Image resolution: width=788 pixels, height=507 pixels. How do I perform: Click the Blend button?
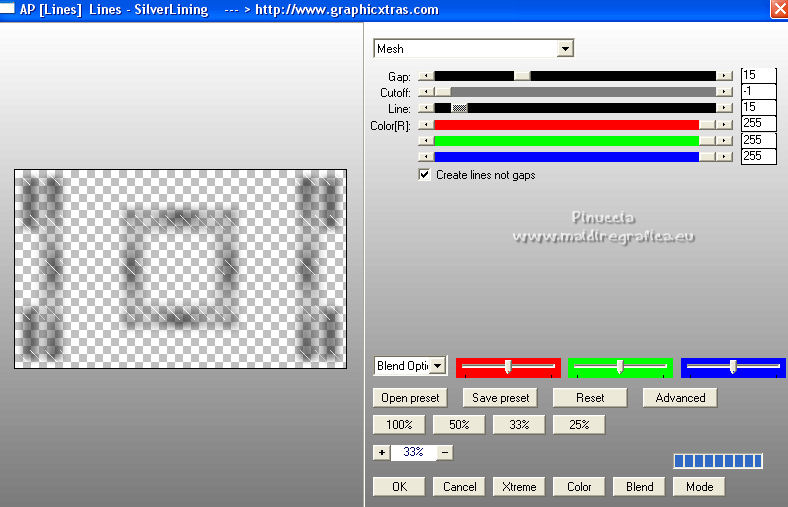point(639,486)
